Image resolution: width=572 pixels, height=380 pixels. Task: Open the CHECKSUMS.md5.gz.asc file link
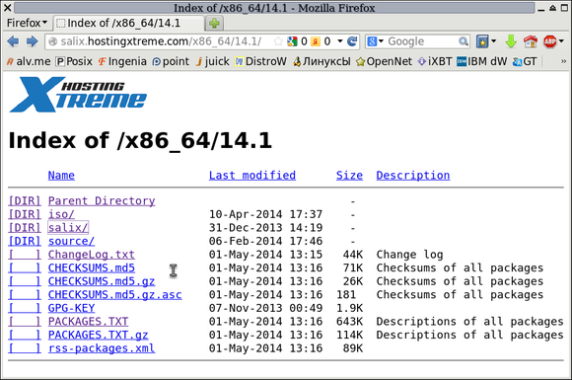115,295
